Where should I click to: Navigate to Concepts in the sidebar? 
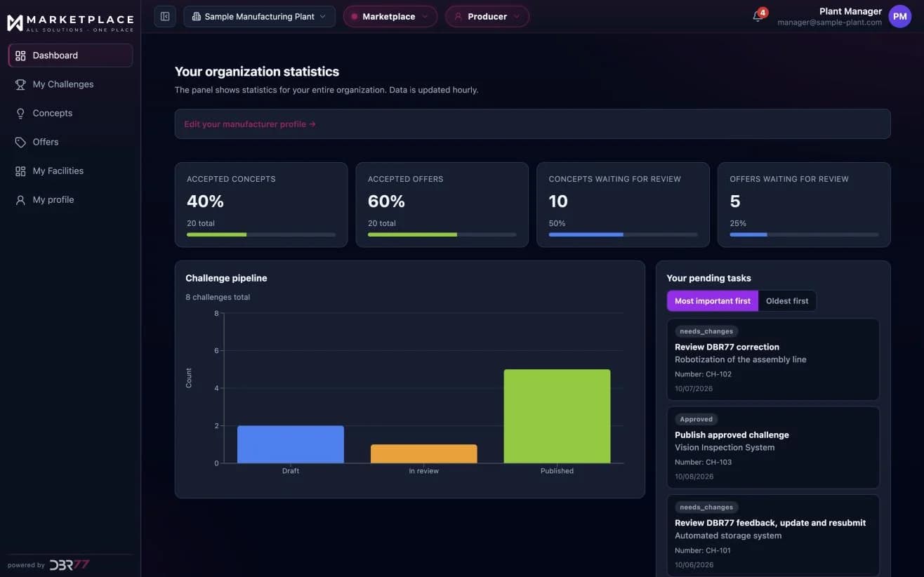(x=70, y=113)
